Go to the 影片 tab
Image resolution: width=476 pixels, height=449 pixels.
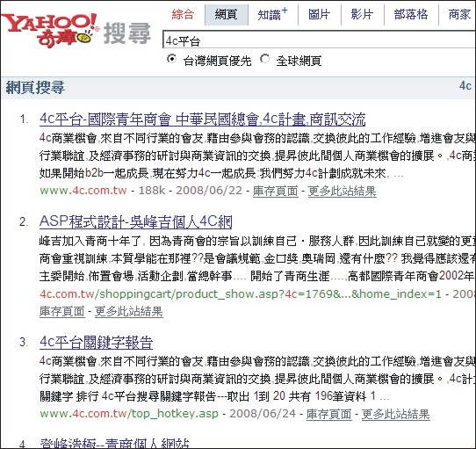click(362, 14)
